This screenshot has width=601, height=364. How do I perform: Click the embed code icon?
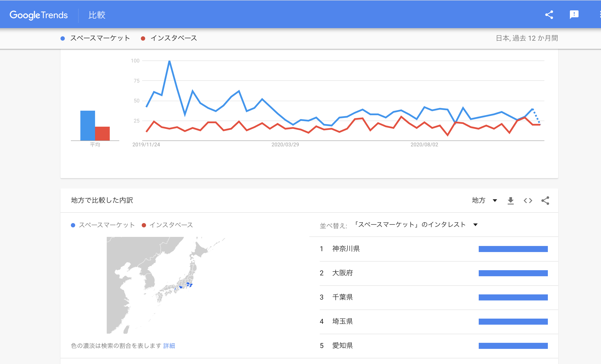click(528, 201)
